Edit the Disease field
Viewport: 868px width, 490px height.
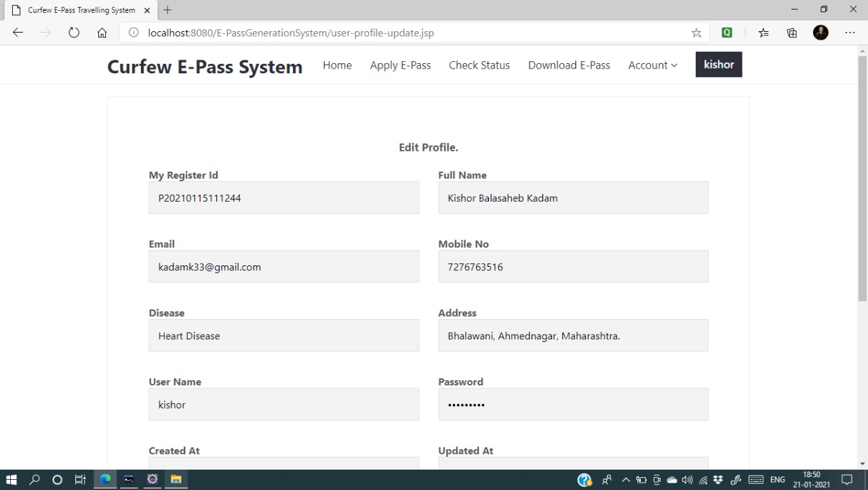(x=283, y=335)
